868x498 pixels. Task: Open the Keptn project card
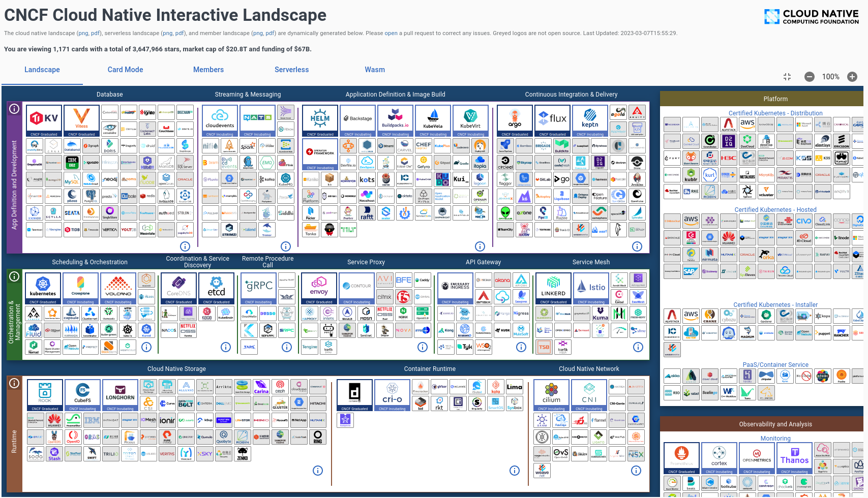pyautogui.click(x=590, y=121)
